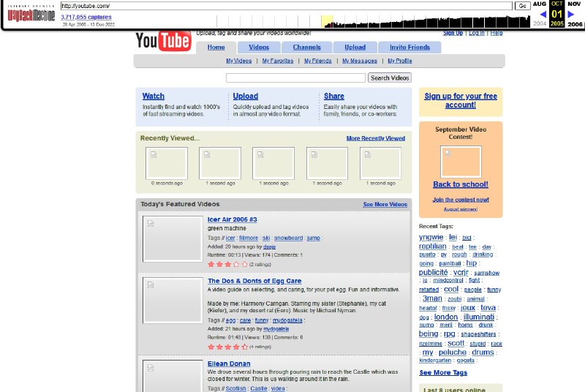Click Sign up for your free account
Image resolution: width=585 pixels, height=392 pixels.
pyautogui.click(x=461, y=100)
